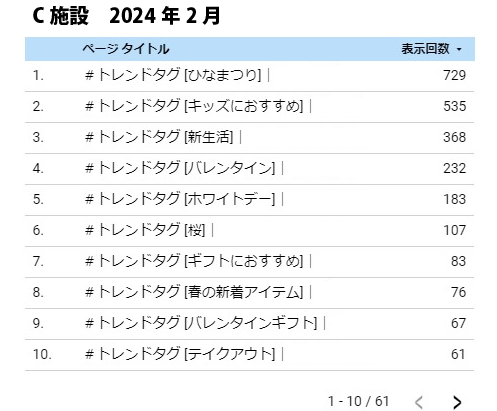Select the キッズにおすすめ trend tag row

coord(249,107)
